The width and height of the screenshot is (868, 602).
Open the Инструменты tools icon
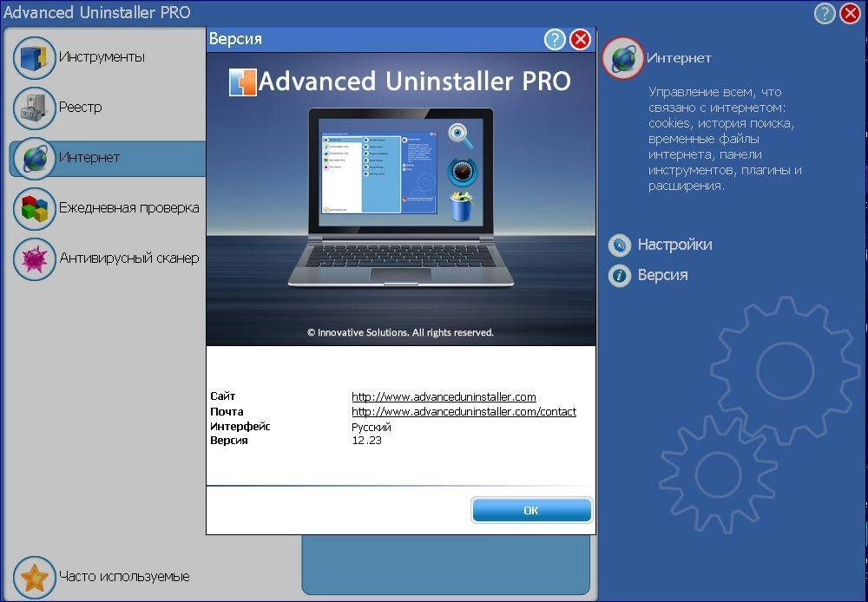tap(35, 57)
